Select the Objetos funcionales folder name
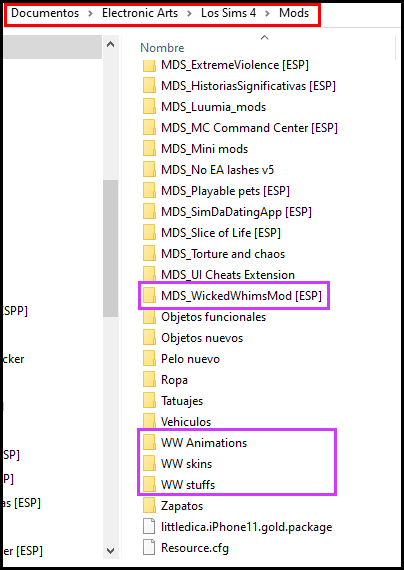 (213, 317)
